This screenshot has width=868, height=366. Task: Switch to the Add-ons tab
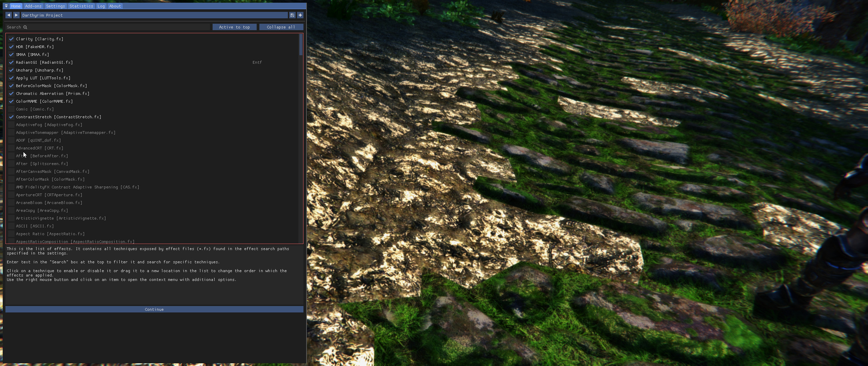click(33, 6)
